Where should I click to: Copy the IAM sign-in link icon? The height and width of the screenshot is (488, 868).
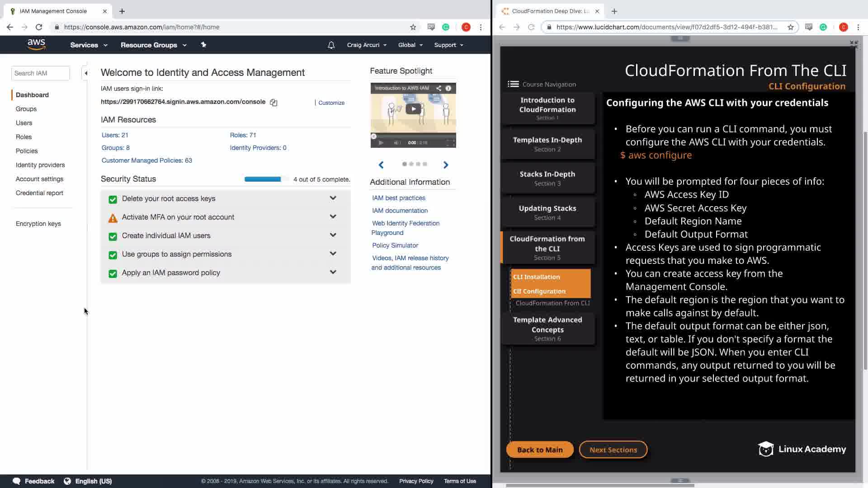pyautogui.click(x=274, y=103)
